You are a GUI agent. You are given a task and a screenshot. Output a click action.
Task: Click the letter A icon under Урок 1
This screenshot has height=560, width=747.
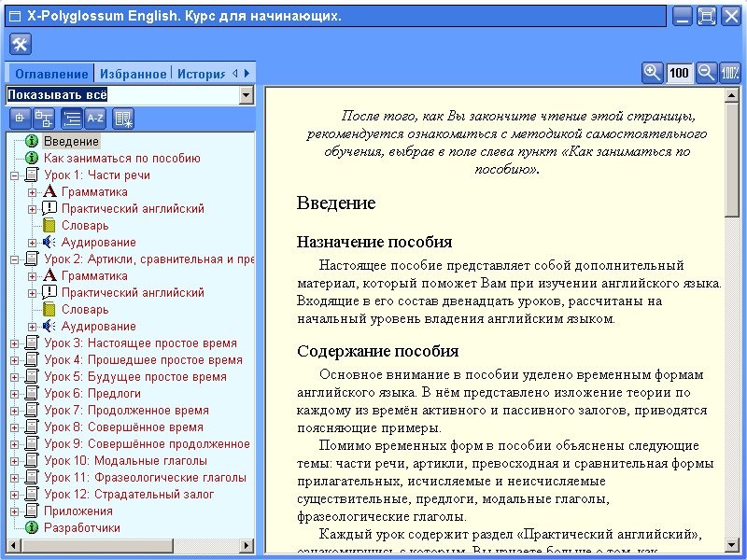pyautogui.click(x=49, y=191)
